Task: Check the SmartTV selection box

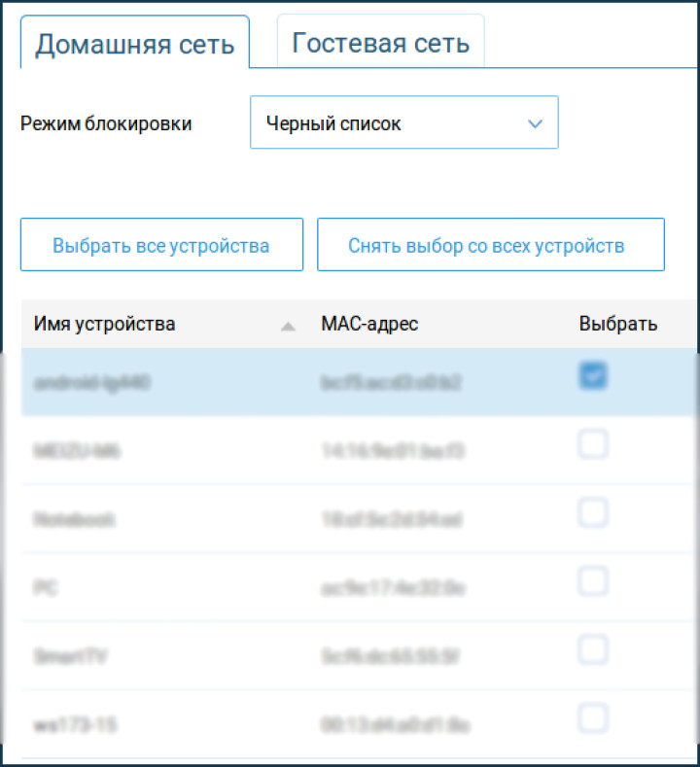Action: click(x=593, y=649)
